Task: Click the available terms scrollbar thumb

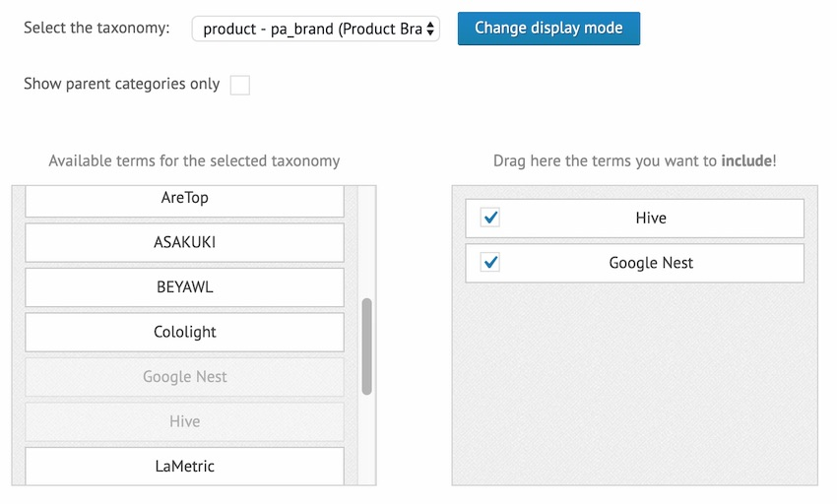Action: tap(367, 346)
